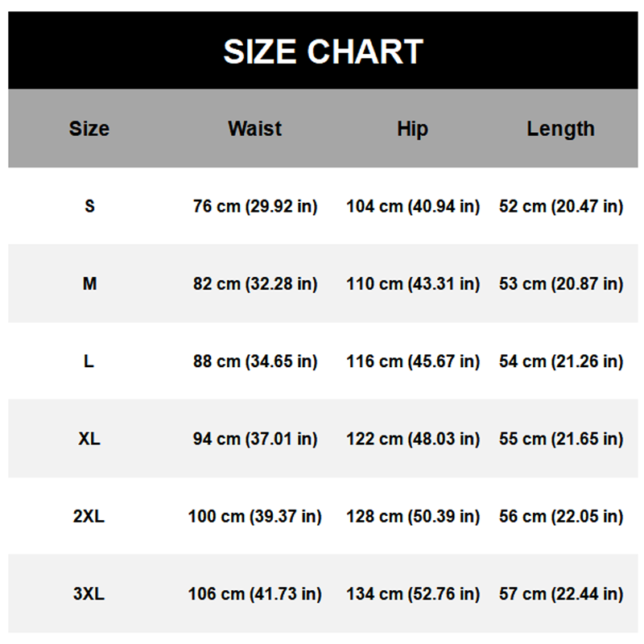This screenshot has height=644, width=644.
Task: Click the 2XL size row label
Action: click(89, 516)
